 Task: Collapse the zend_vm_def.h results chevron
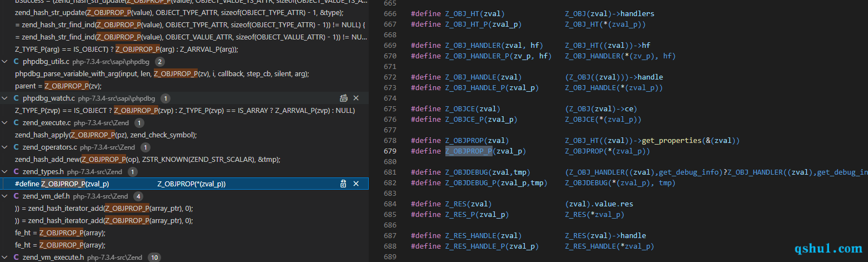(6, 196)
